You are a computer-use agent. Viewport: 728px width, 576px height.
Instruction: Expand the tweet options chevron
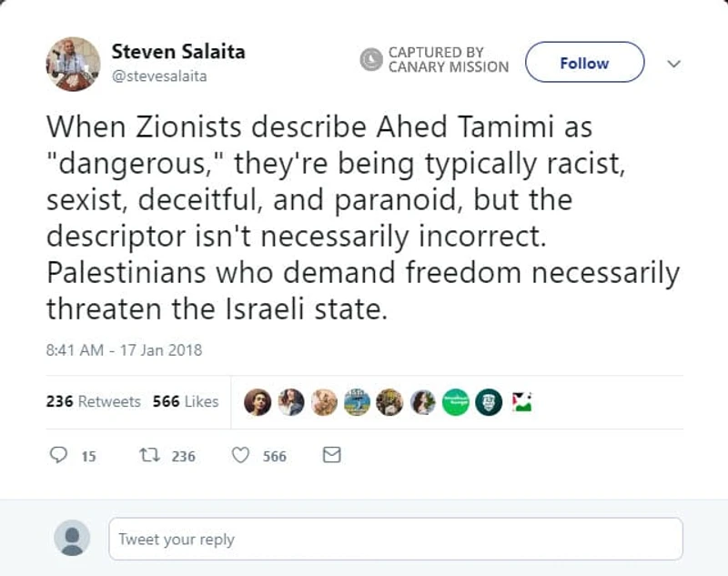674,64
